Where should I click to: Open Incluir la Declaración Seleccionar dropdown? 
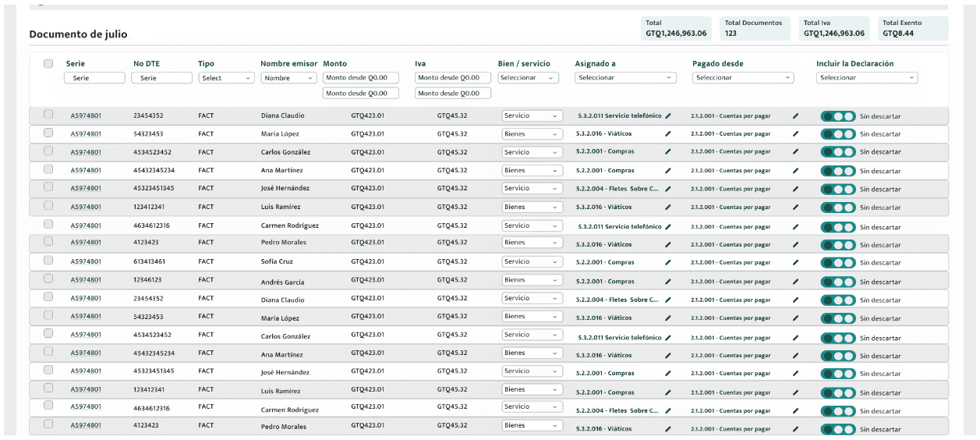click(x=867, y=78)
